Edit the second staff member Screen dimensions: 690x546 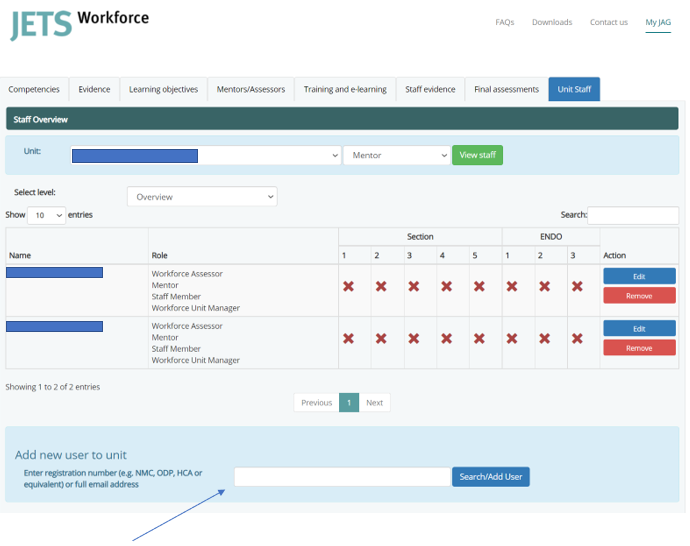(x=639, y=328)
